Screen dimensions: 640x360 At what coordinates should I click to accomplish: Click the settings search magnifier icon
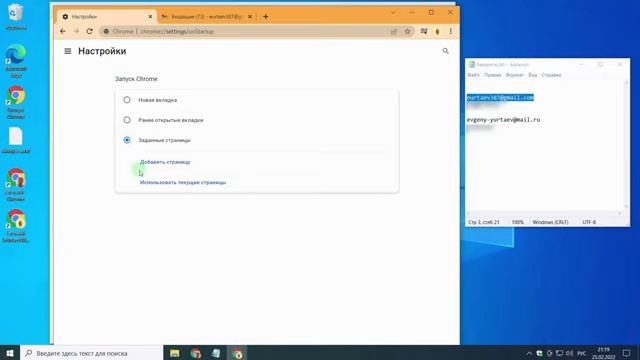(445, 51)
